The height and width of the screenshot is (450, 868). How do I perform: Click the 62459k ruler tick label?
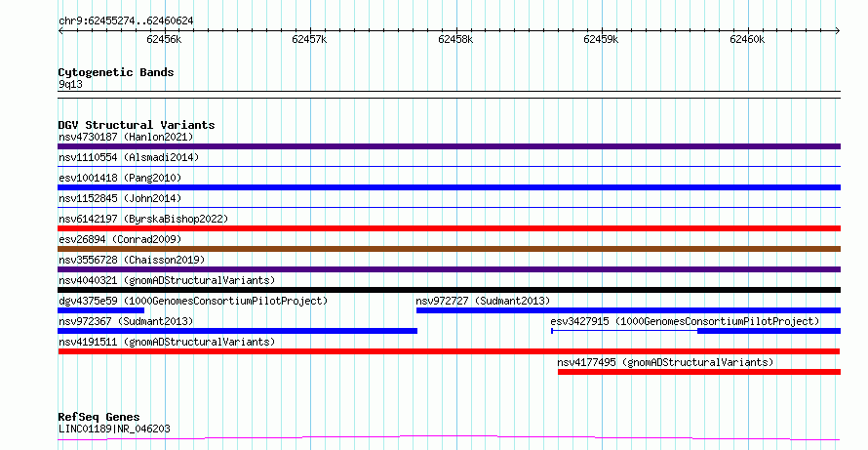(x=601, y=39)
